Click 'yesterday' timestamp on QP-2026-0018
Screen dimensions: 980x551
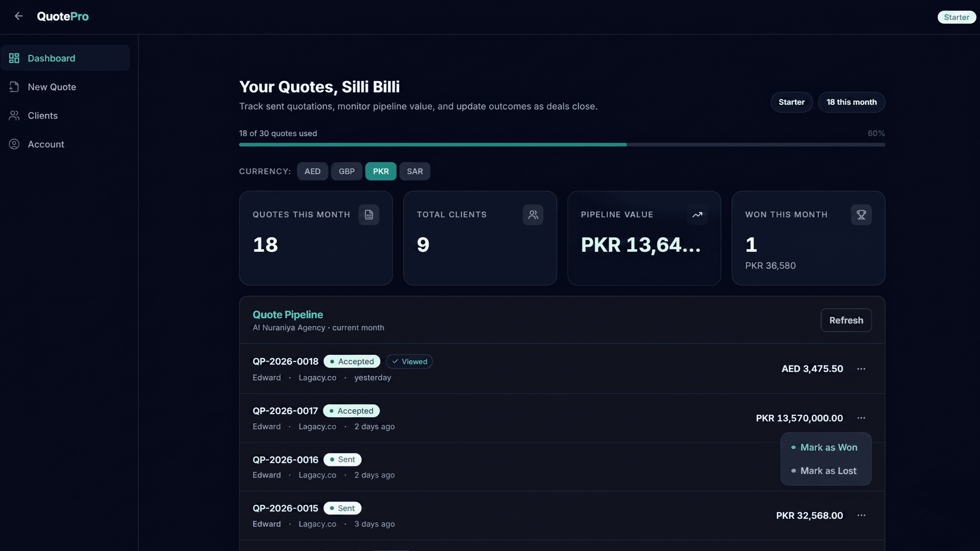pos(372,378)
